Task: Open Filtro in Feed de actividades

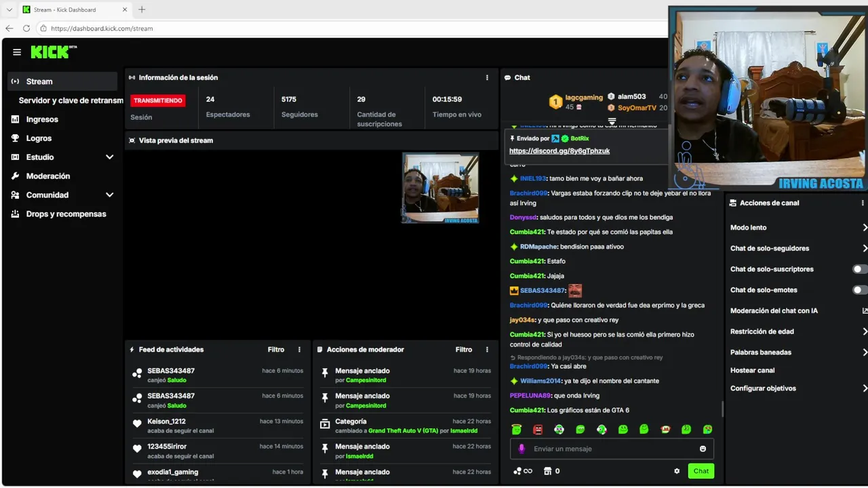Action: (x=276, y=350)
